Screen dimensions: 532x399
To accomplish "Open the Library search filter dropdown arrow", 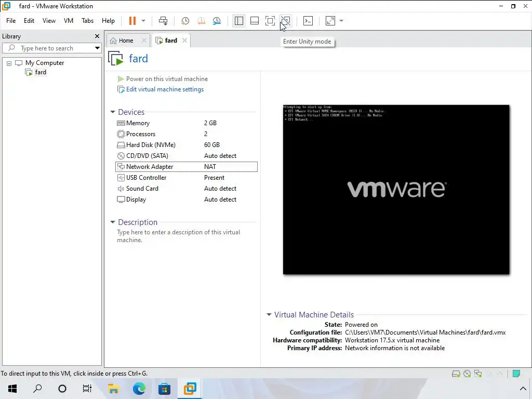I will point(97,48).
